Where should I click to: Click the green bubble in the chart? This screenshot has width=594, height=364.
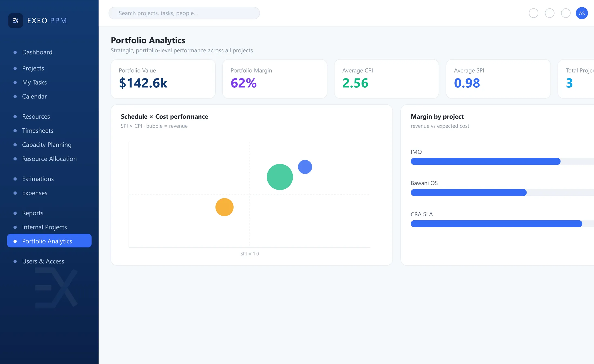[280, 177]
